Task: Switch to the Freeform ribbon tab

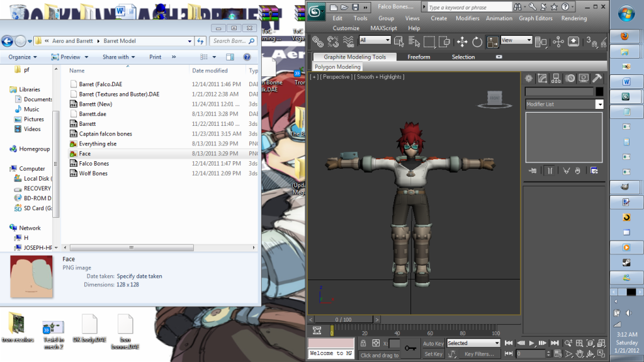Action: 419,57
